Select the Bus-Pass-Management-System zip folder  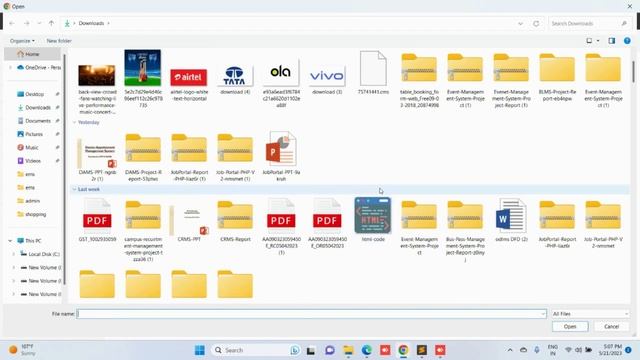pos(465,216)
